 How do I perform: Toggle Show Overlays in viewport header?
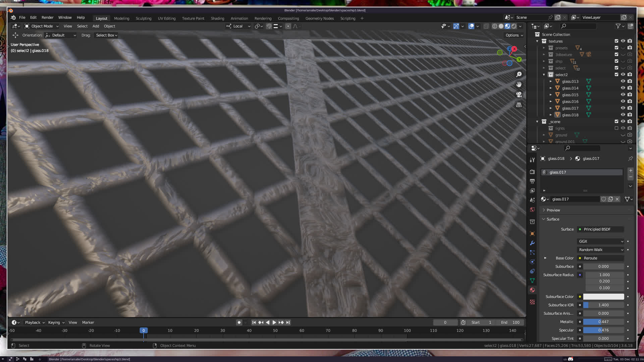(x=471, y=26)
